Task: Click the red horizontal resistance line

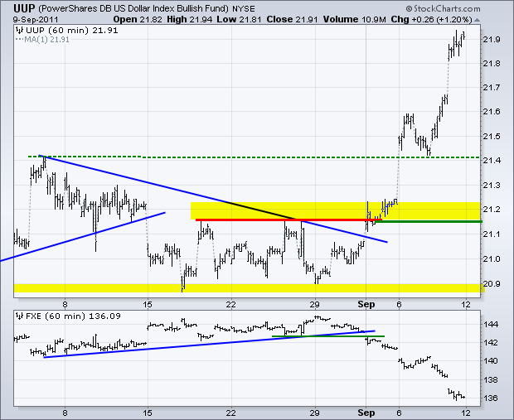Action: pyautogui.click(x=289, y=220)
